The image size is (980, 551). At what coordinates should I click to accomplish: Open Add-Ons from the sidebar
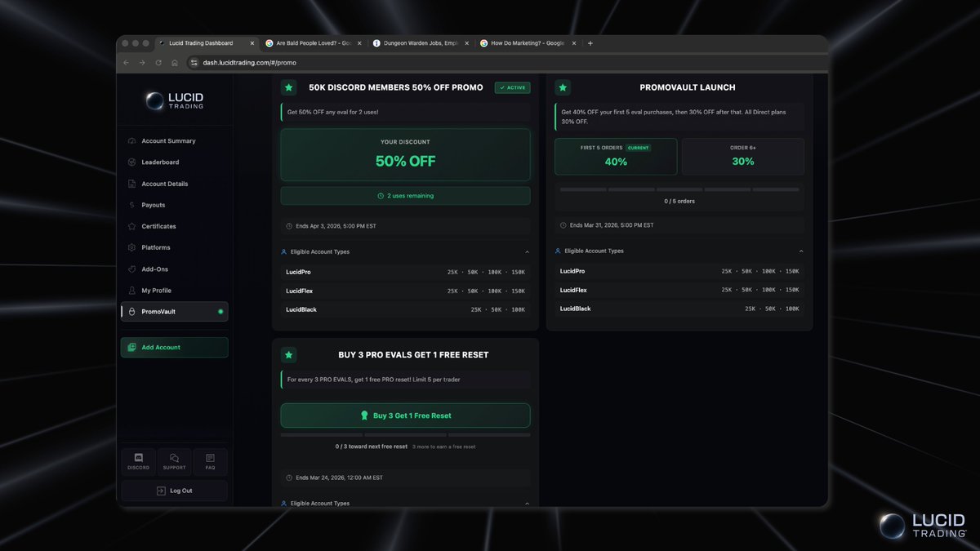pyautogui.click(x=174, y=269)
